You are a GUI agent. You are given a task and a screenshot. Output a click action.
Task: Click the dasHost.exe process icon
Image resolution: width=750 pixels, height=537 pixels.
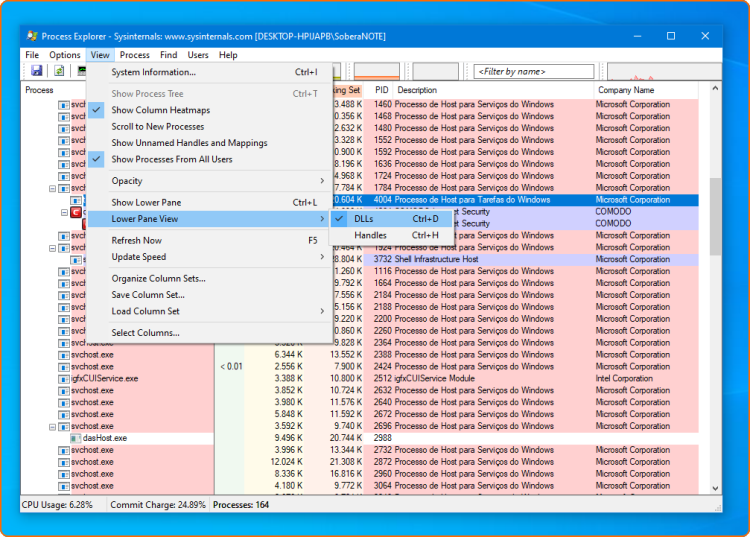[76, 438]
